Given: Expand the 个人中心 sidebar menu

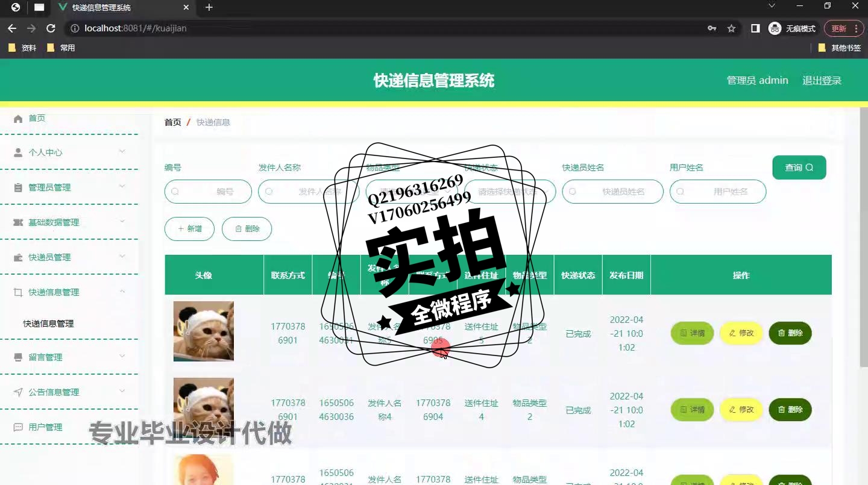Looking at the screenshot, I should click(x=69, y=152).
